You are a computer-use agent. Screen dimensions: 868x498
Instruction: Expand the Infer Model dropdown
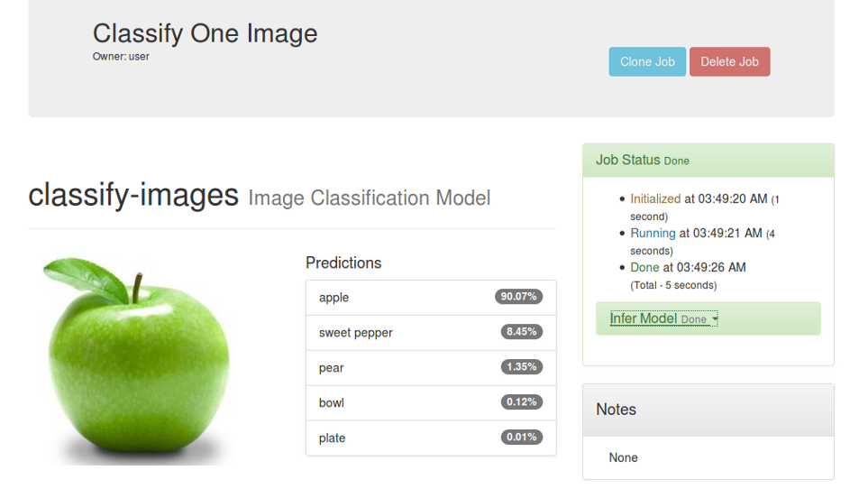click(x=663, y=319)
